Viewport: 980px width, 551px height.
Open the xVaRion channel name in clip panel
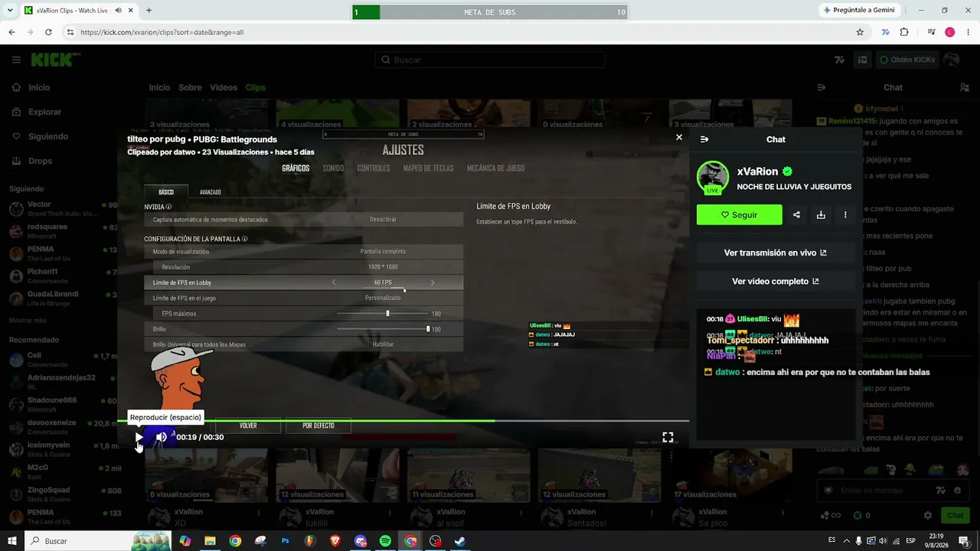coord(757,171)
